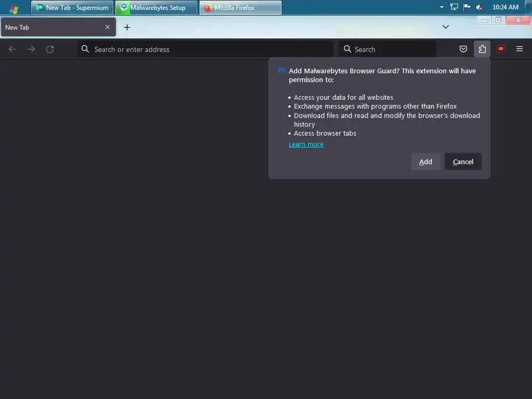The image size is (532, 399).
Task: Open the uBlock Origin toolbar icon
Action: [501, 49]
